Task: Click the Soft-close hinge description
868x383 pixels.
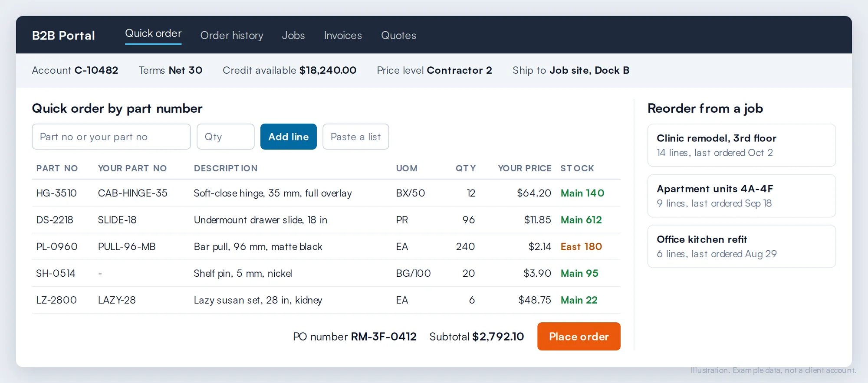Action: coord(273,193)
